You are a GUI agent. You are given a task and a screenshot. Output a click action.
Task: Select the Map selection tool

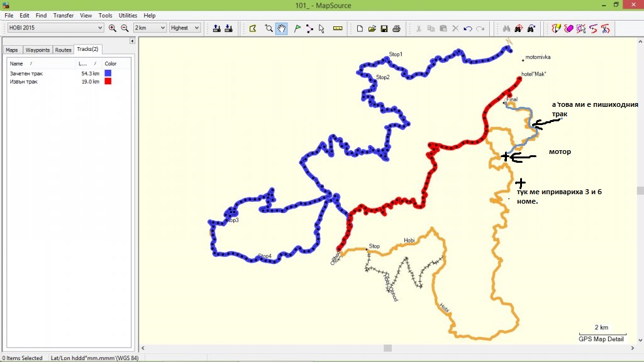[x=253, y=28]
